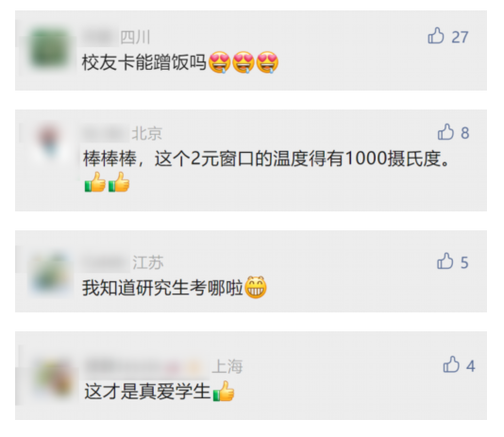Click the like count 27
The image size is (504, 437).
(x=460, y=37)
